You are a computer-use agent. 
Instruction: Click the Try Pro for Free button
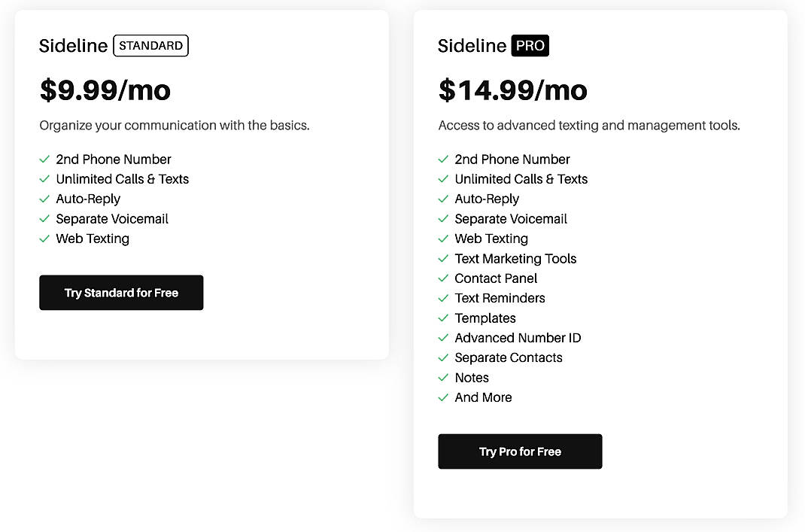click(x=520, y=451)
